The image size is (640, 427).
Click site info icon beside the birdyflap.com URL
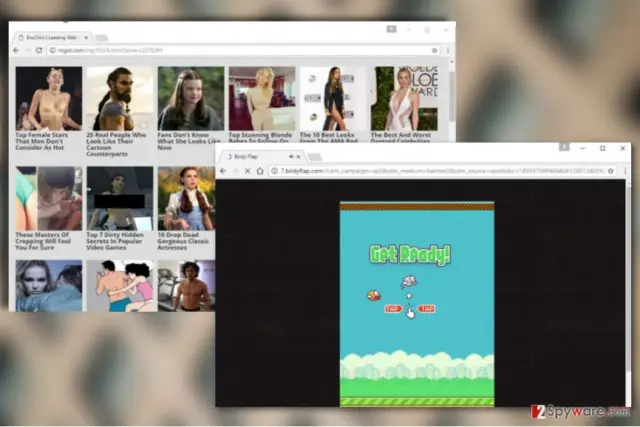275,171
